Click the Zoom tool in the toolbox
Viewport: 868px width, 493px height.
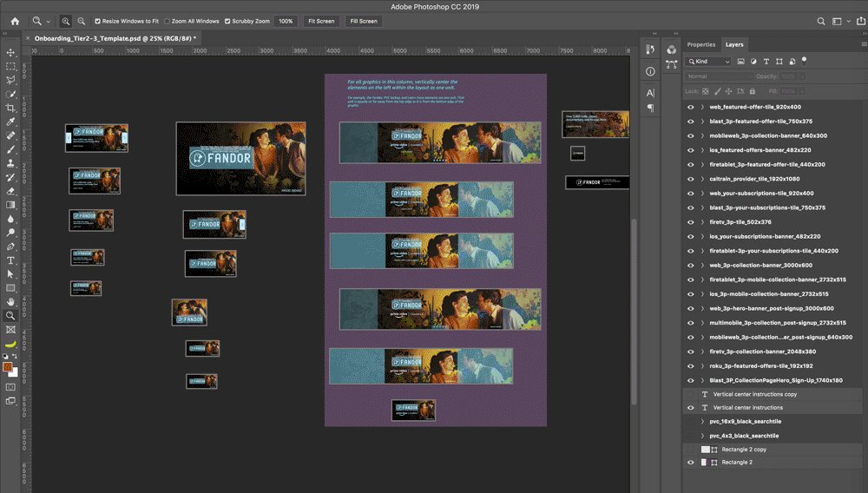pyautogui.click(x=10, y=315)
